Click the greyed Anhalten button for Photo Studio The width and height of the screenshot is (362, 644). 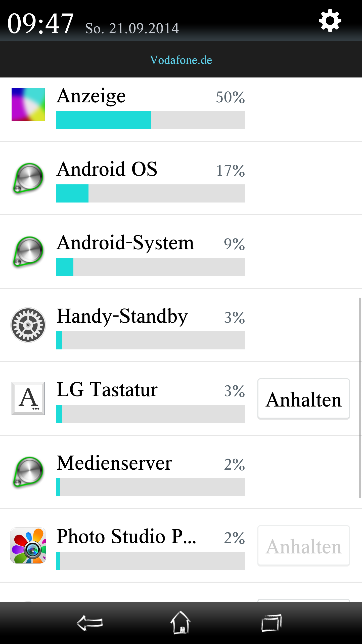[x=304, y=546]
